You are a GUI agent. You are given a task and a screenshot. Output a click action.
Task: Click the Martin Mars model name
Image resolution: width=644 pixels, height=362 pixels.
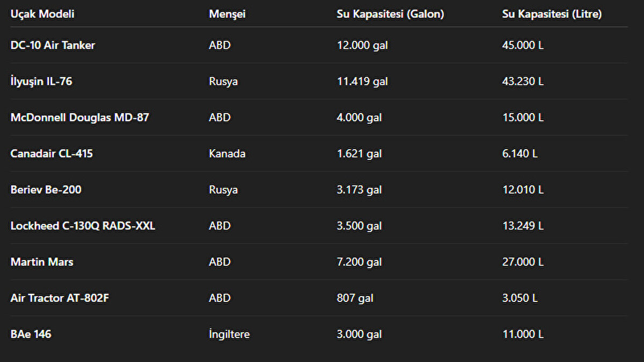coord(42,262)
